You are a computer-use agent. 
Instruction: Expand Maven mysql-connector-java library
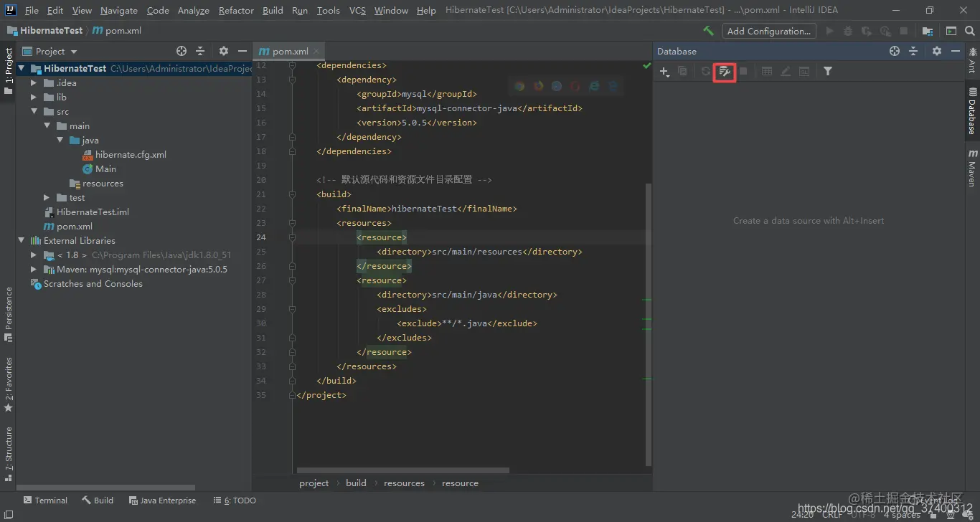[x=34, y=270]
